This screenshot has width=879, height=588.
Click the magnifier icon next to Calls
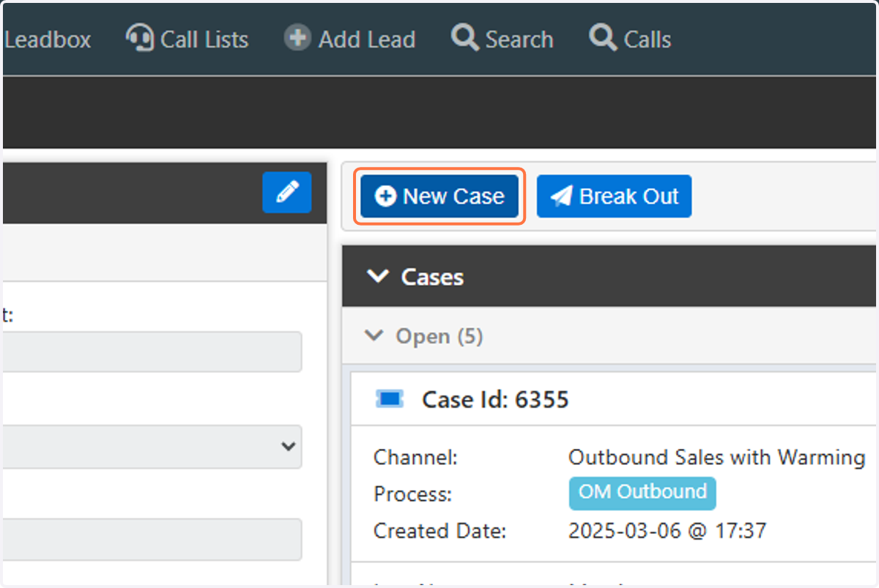604,37
